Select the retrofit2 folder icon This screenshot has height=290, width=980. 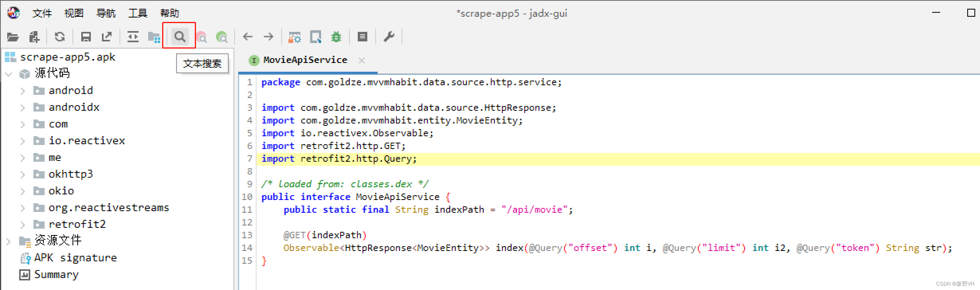pos(39,224)
